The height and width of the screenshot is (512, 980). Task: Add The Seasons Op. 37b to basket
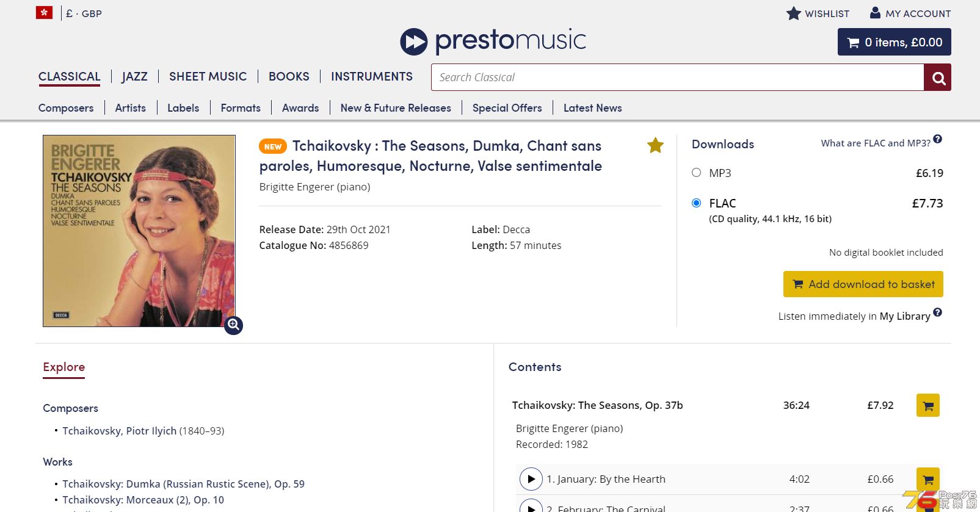927,405
